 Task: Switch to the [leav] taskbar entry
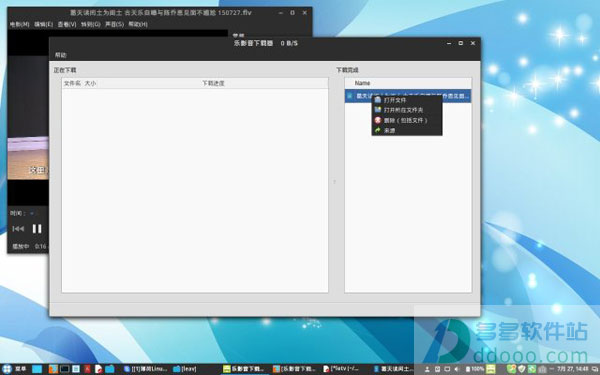click(184, 369)
